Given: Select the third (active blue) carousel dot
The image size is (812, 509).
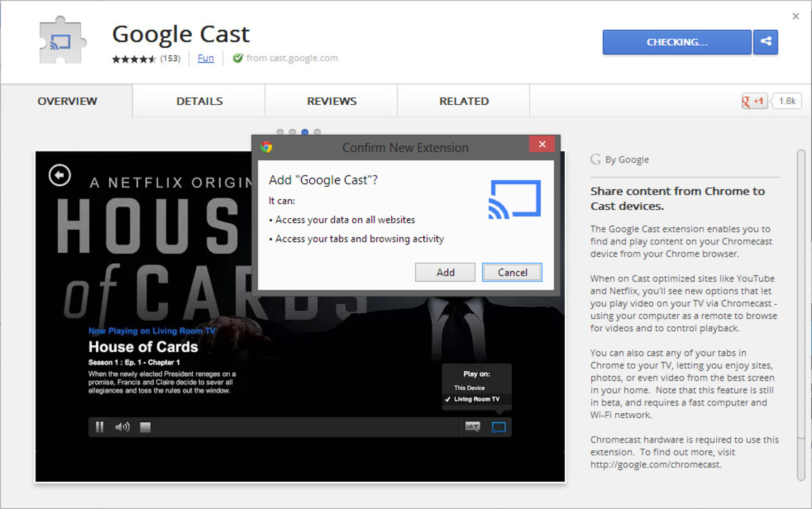Looking at the screenshot, I should 305,132.
